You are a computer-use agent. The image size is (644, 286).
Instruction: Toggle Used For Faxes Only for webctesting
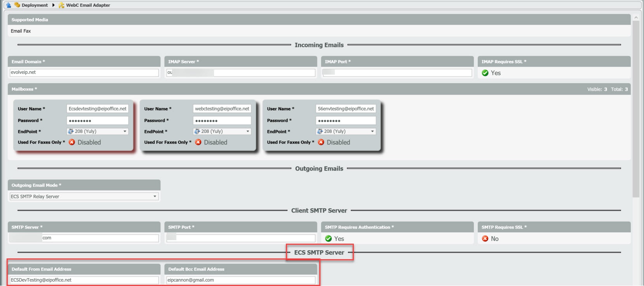click(198, 142)
